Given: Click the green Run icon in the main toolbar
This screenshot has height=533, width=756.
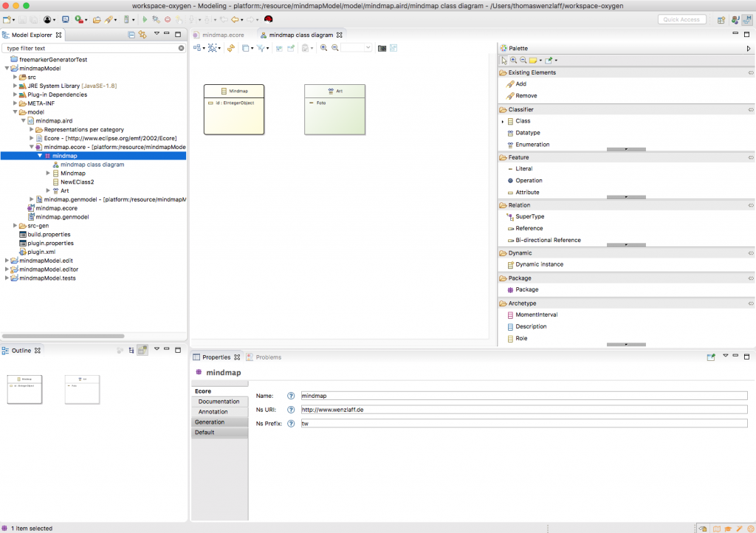Looking at the screenshot, I should coord(145,19).
